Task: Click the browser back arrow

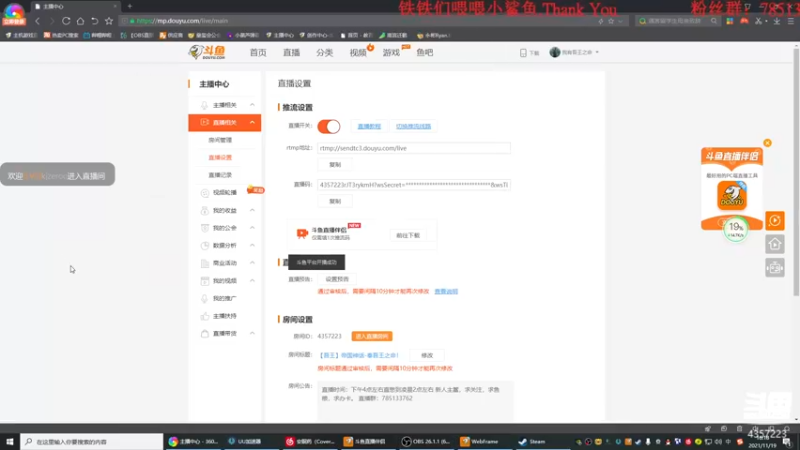Action: (38, 21)
